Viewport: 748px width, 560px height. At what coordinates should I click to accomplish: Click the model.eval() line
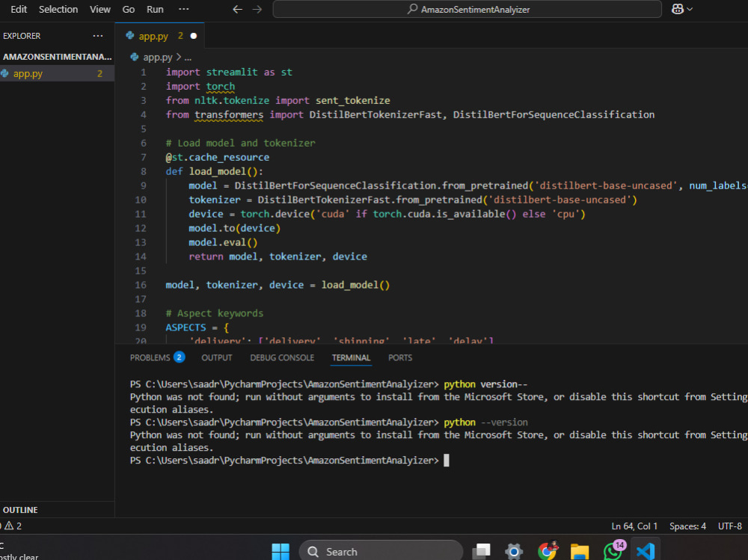tap(223, 242)
